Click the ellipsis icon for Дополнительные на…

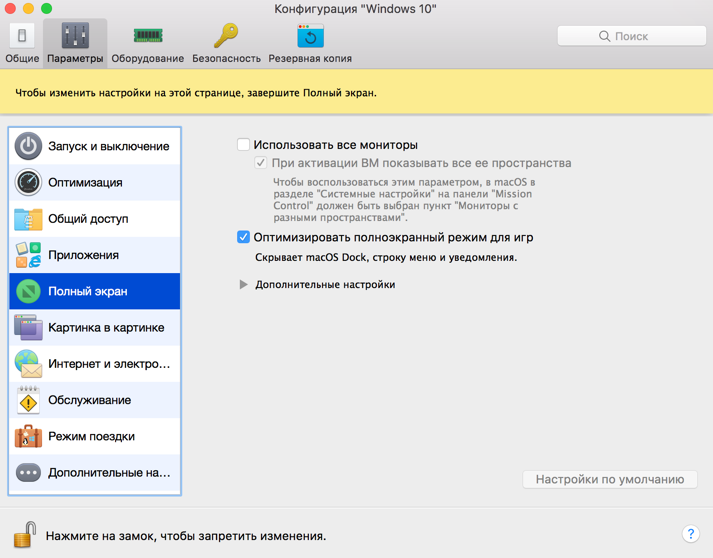click(28, 473)
